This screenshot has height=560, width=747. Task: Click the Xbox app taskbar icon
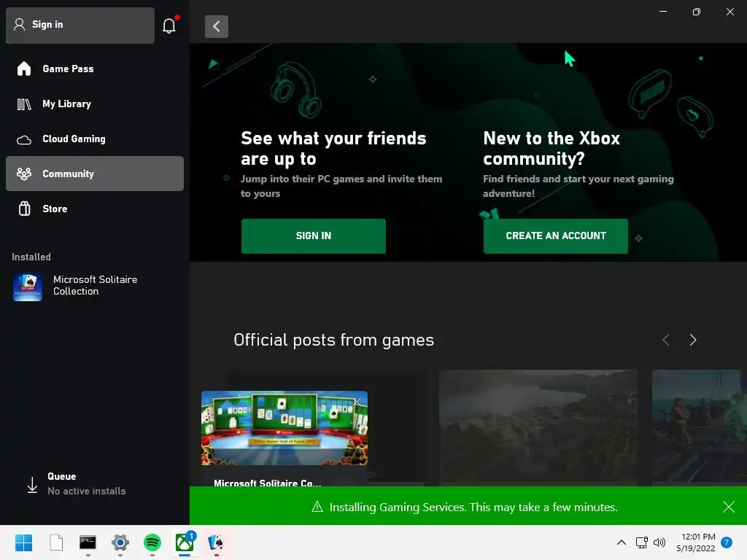(185, 542)
